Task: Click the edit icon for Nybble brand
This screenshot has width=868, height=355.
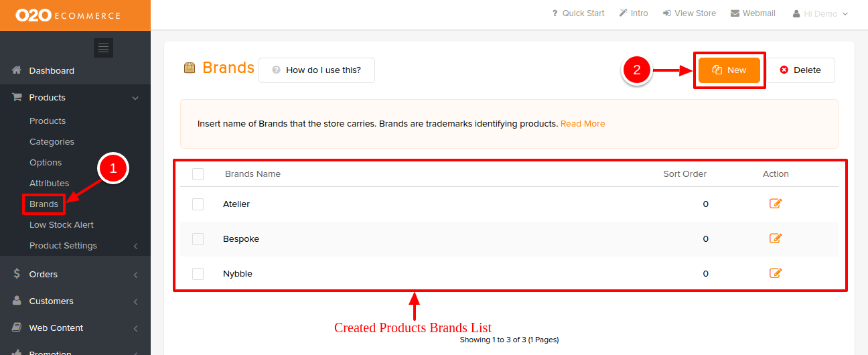Action: (776, 273)
